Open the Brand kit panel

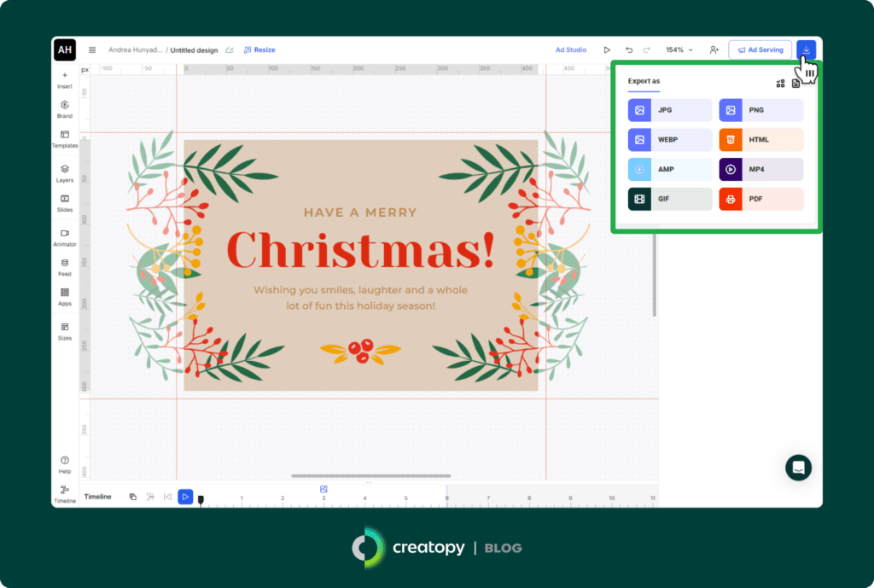(65, 108)
